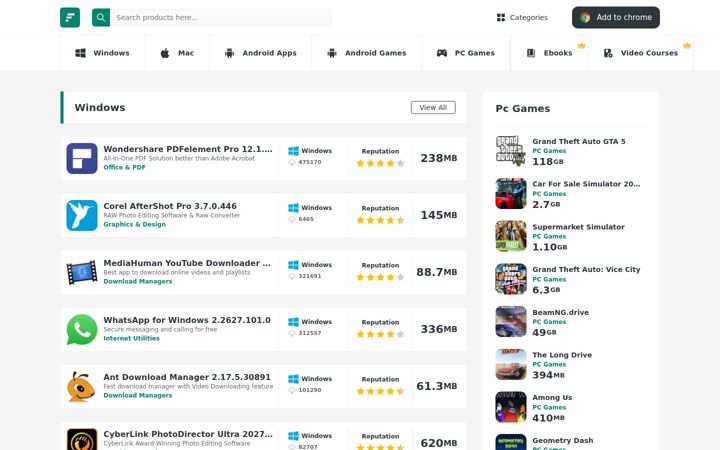Open the BeamNG.drive game thumbnail
Viewport: 720px width, 450px height.
(x=511, y=321)
